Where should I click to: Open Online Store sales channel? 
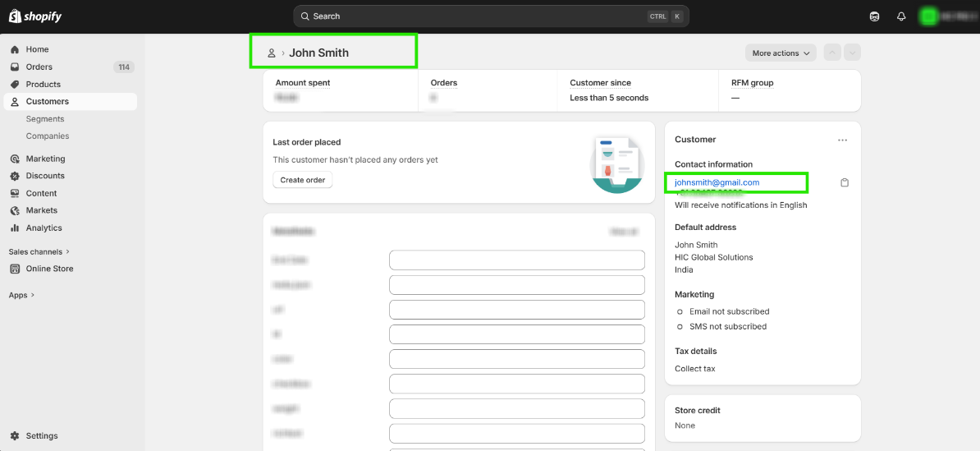click(x=49, y=269)
